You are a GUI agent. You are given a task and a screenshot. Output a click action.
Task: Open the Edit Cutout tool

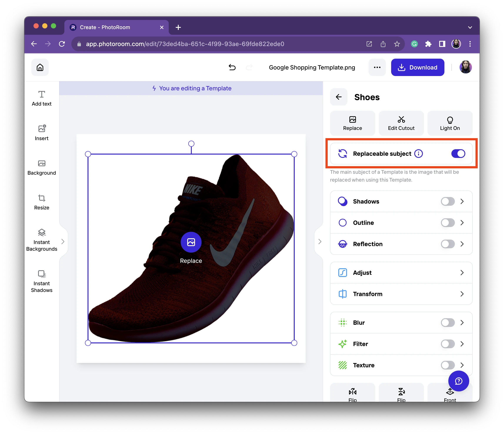(x=401, y=123)
